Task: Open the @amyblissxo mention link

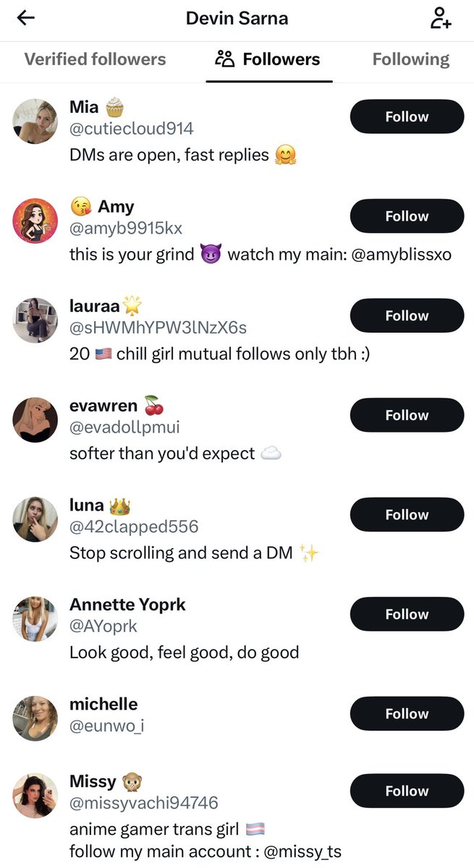Action: click(x=402, y=255)
